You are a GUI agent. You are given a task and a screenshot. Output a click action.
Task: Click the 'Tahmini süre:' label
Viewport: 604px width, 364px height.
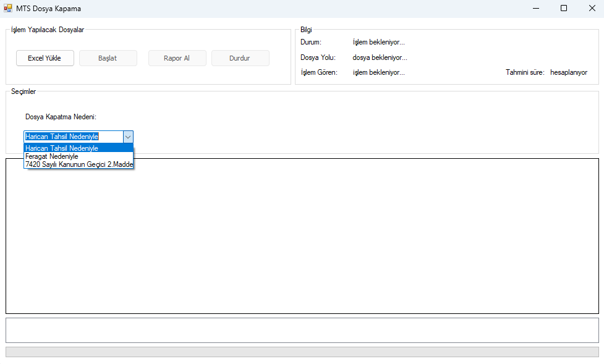click(525, 72)
